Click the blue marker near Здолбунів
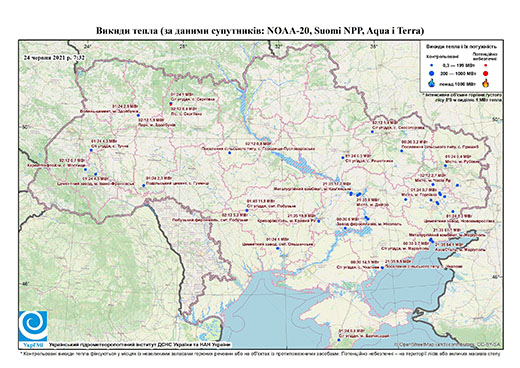The height and width of the screenshot is (368, 520). pos(138,115)
